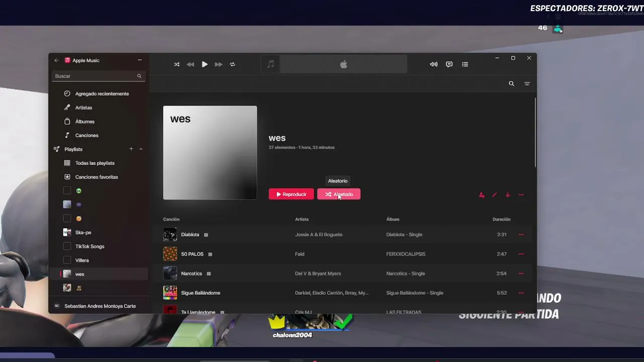This screenshot has width=644, height=362.
Task: Skip to the next track
Action: (x=218, y=64)
